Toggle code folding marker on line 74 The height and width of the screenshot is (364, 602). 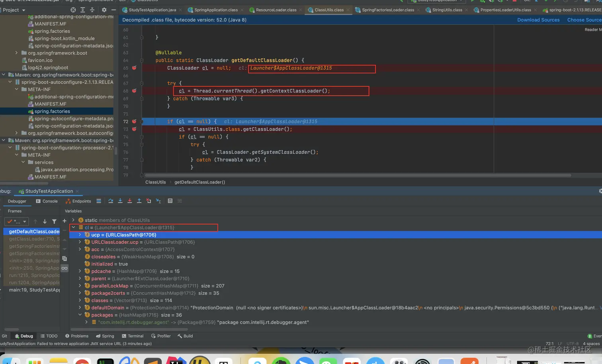(x=142, y=137)
